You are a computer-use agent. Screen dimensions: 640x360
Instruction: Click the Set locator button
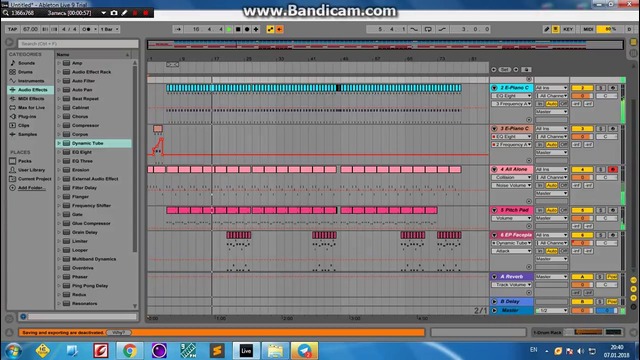click(x=504, y=70)
